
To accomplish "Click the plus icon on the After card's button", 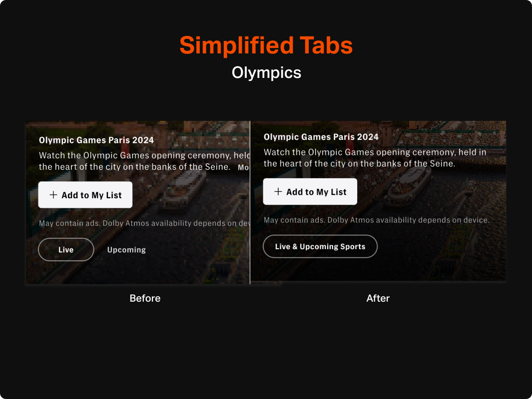I will [x=278, y=191].
